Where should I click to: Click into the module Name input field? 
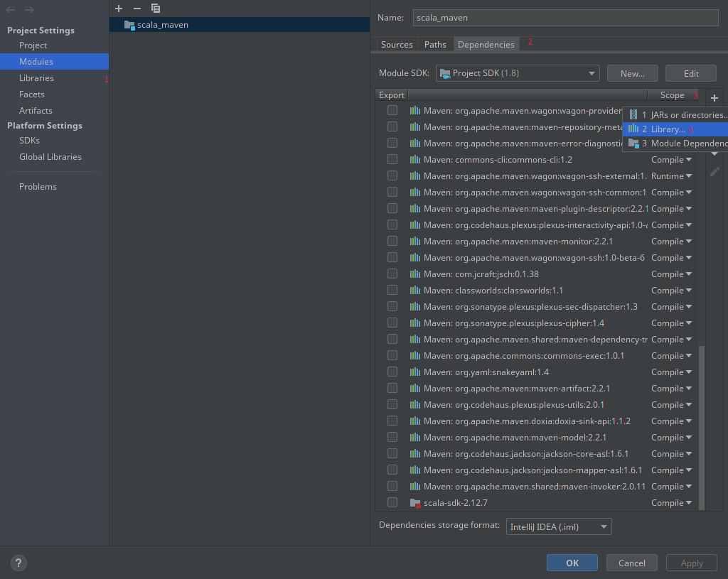click(x=565, y=18)
